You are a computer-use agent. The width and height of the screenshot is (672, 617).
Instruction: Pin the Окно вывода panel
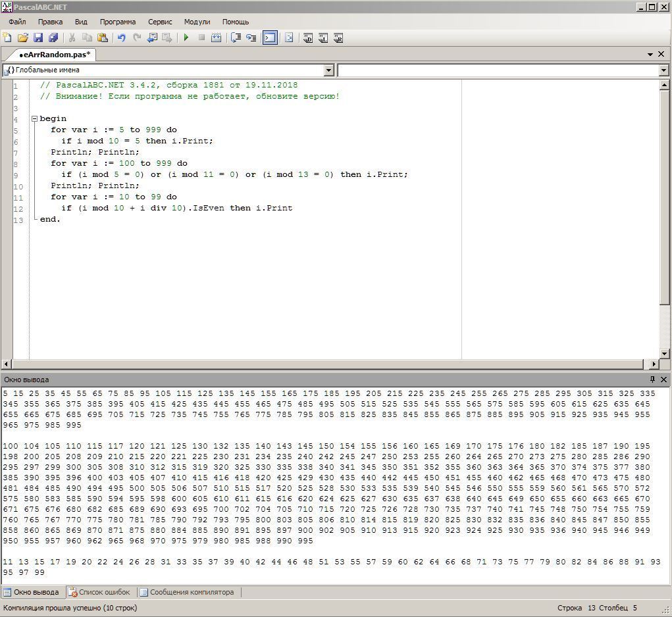click(652, 380)
